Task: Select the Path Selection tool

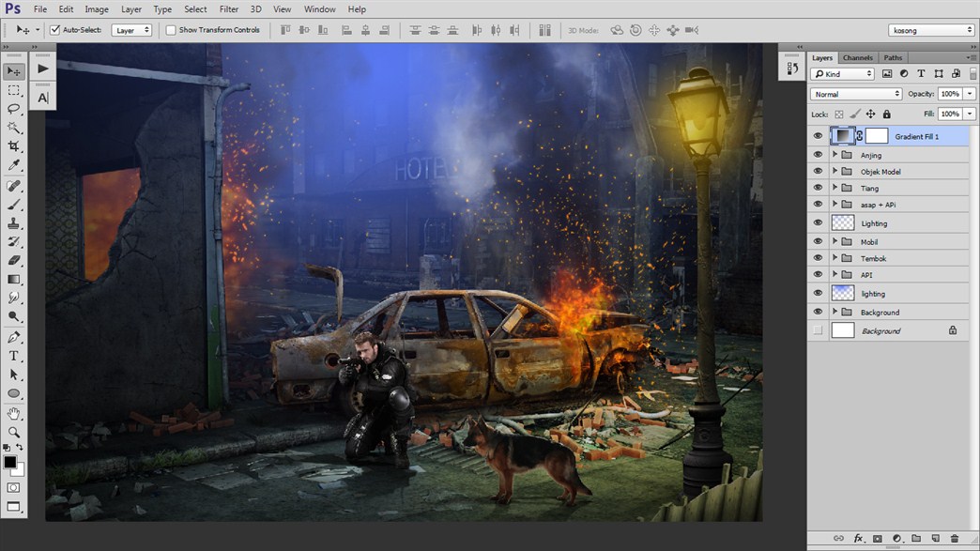Action: (14, 375)
